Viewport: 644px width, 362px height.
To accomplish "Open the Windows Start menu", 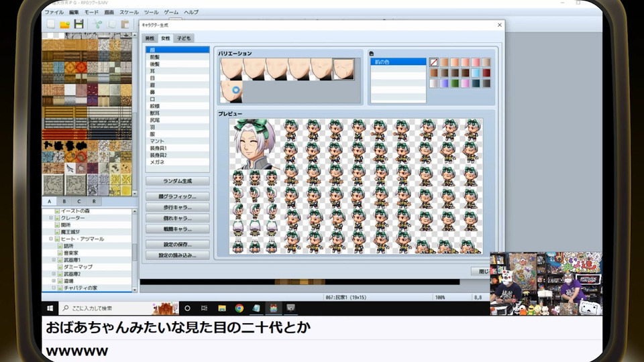I will pos(50,308).
